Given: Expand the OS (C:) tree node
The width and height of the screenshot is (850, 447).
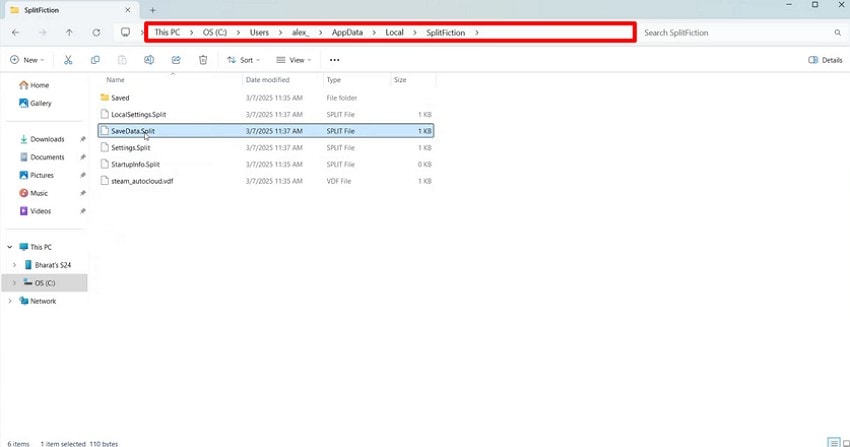Looking at the screenshot, I should [x=15, y=283].
